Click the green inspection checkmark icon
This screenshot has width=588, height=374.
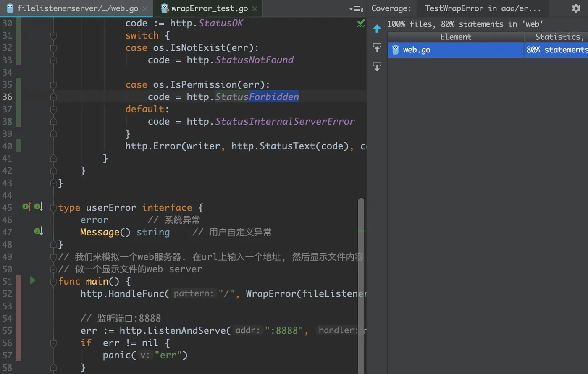point(361,24)
